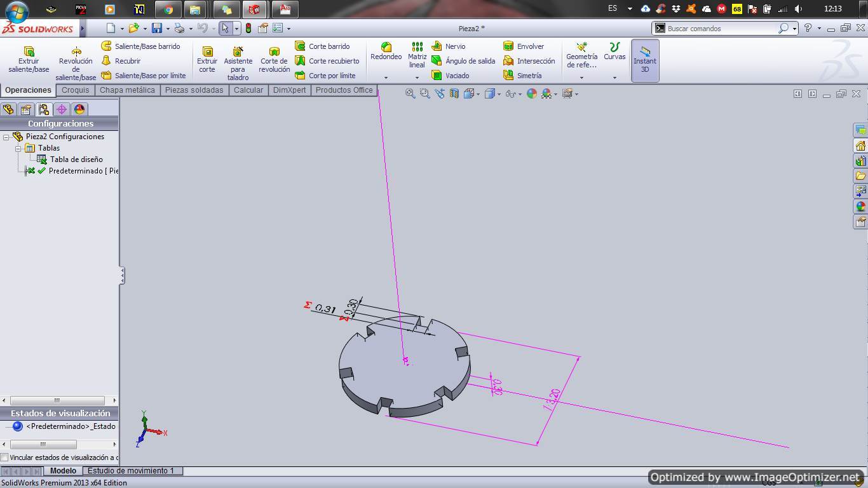Viewport: 868px width, 488px height.
Task: Switch to Calcular tab
Action: click(248, 90)
